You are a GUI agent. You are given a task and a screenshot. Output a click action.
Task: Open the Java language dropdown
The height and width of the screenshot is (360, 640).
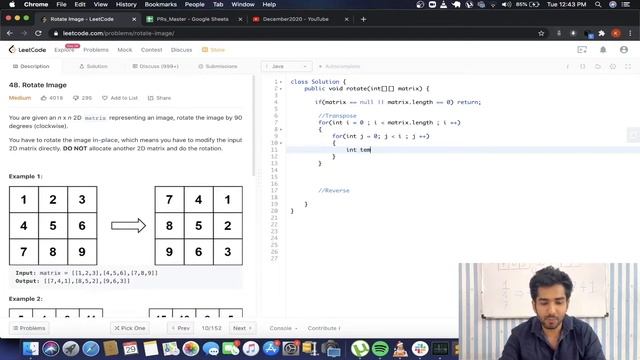pos(287,66)
